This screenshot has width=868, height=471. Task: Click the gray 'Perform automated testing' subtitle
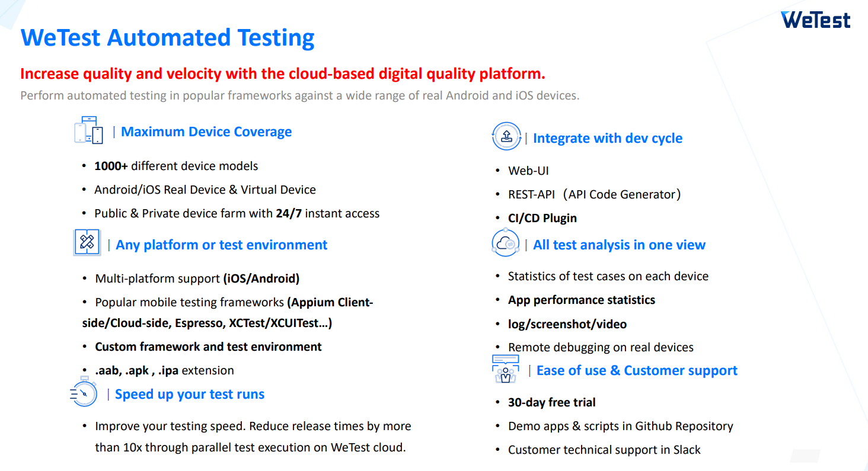pyautogui.click(x=299, y=95)
